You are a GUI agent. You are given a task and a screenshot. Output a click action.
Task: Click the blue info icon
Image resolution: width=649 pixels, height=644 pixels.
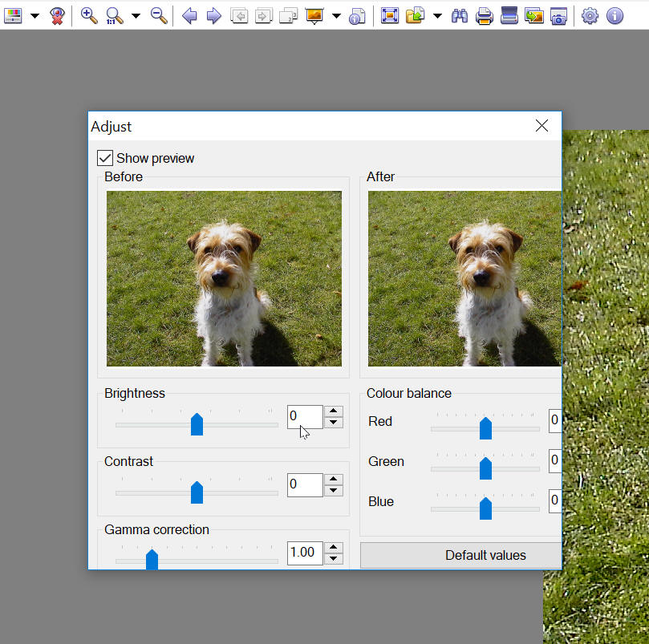(615, 15)
